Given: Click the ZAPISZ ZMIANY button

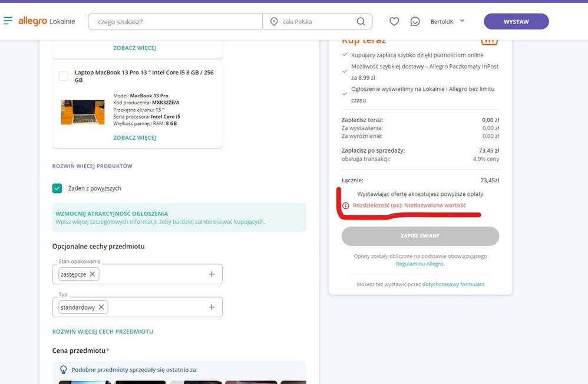Looking at the screenshot, I should (x=420, y=236).
